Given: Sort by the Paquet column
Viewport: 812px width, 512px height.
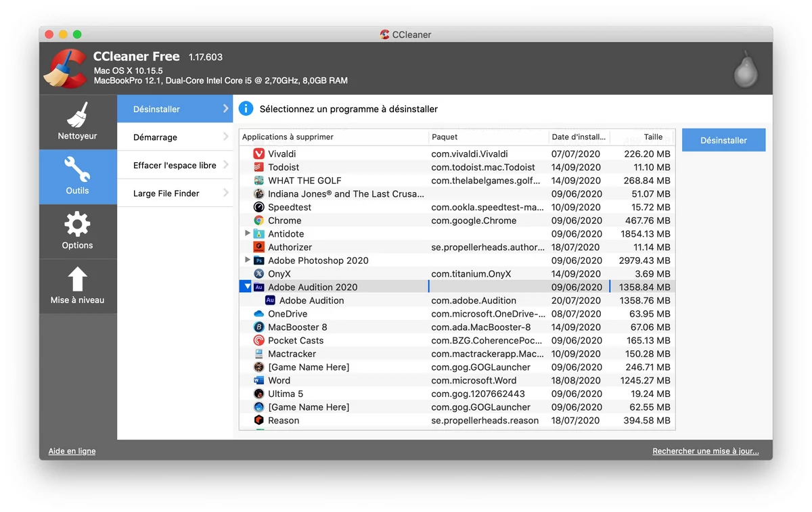Looking at the screenshot, I should point(489,137).
